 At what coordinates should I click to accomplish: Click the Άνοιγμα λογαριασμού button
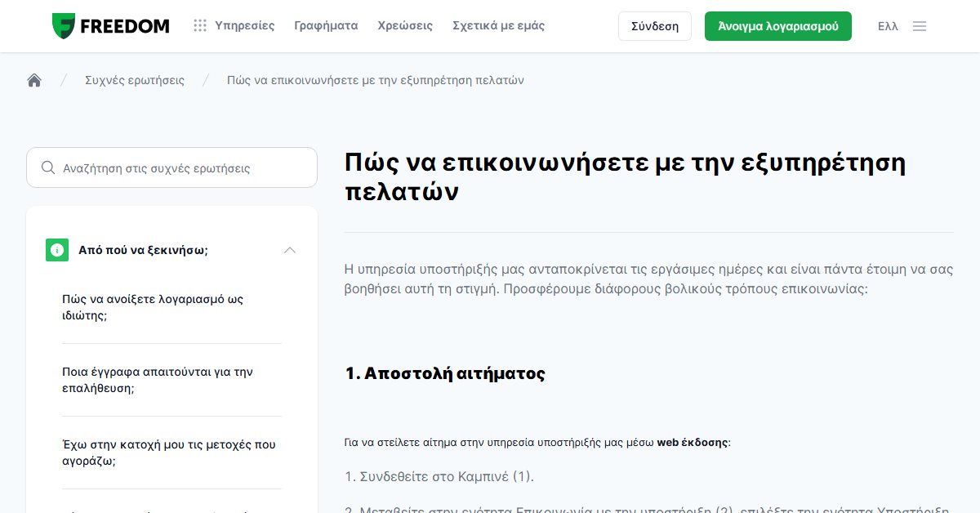coord(778,26)
